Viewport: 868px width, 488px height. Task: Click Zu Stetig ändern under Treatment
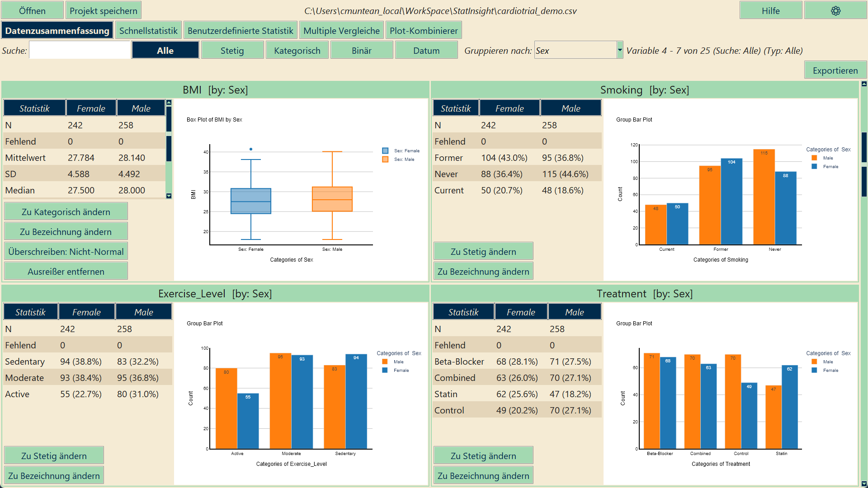(x=483, y=455)
